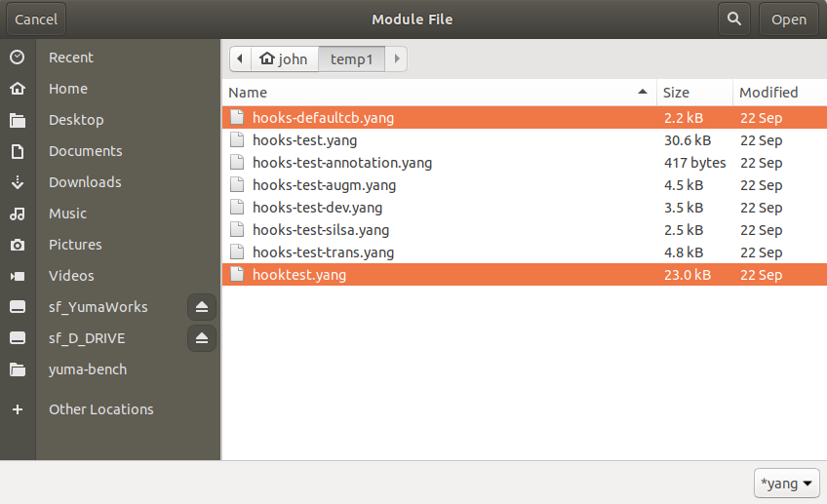Click the Downloads arrow icon in sidebar
The width and height of the screenshot is (827, 504).
pyautogui.click(x=18, y=182)
